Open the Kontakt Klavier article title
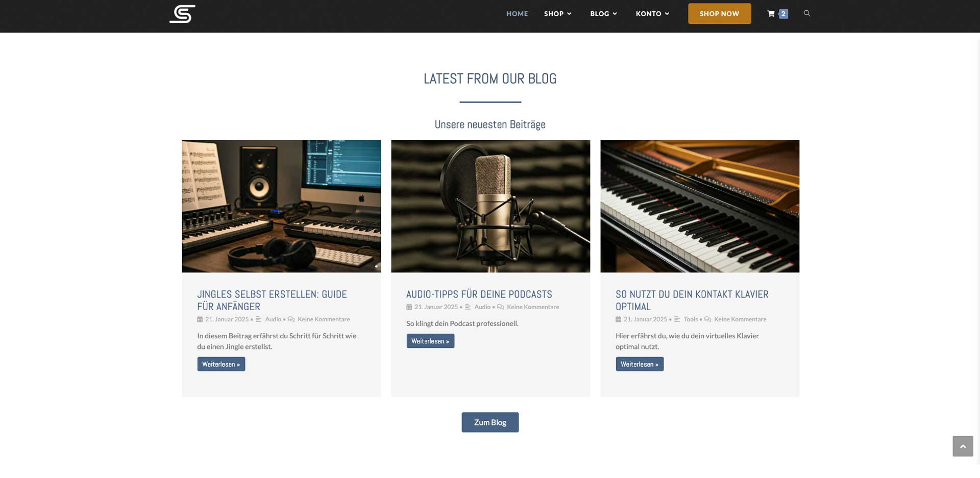The height and width of the screenshot is (478, 980). point(692,300)
